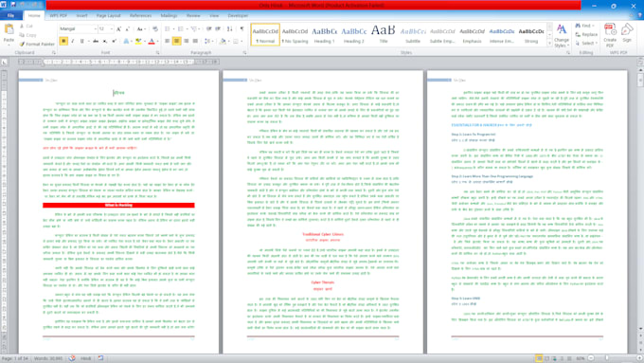644x363 pixels.
Task: Switch to the References tab
Action: [140, 15]
